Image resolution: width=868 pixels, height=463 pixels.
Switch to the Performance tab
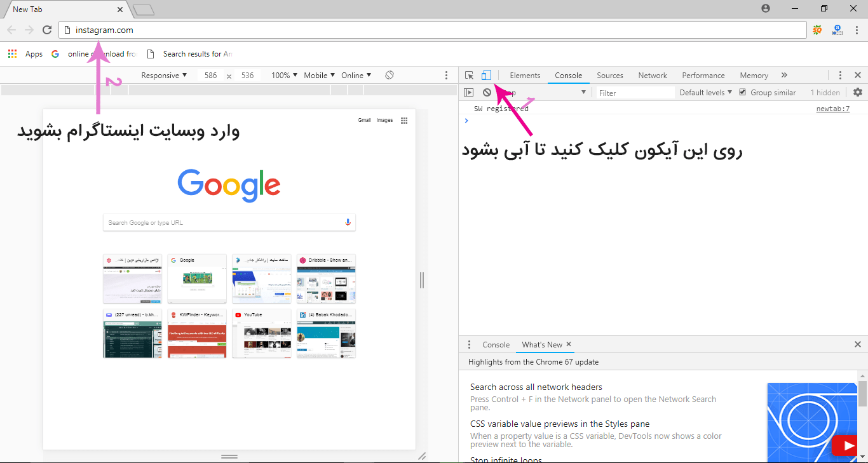click(703, 75)
